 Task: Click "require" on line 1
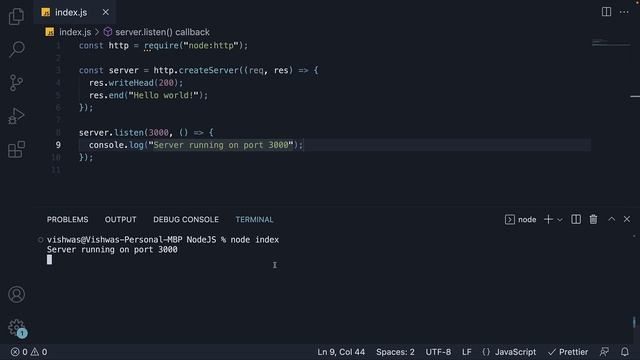coord(161,45)
